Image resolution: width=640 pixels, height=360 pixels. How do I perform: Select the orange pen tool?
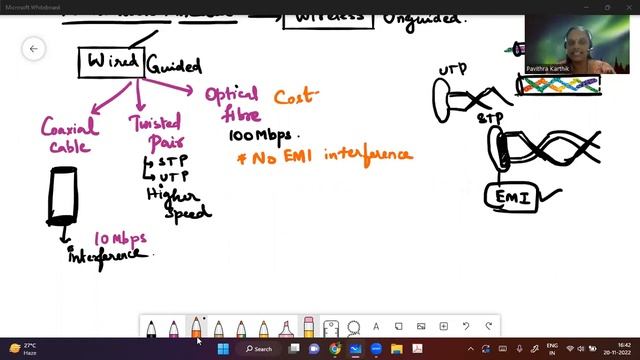(x=196, y=327)
